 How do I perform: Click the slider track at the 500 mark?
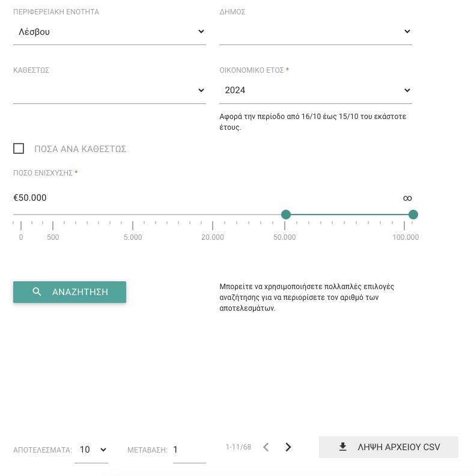tap(53, 215)
